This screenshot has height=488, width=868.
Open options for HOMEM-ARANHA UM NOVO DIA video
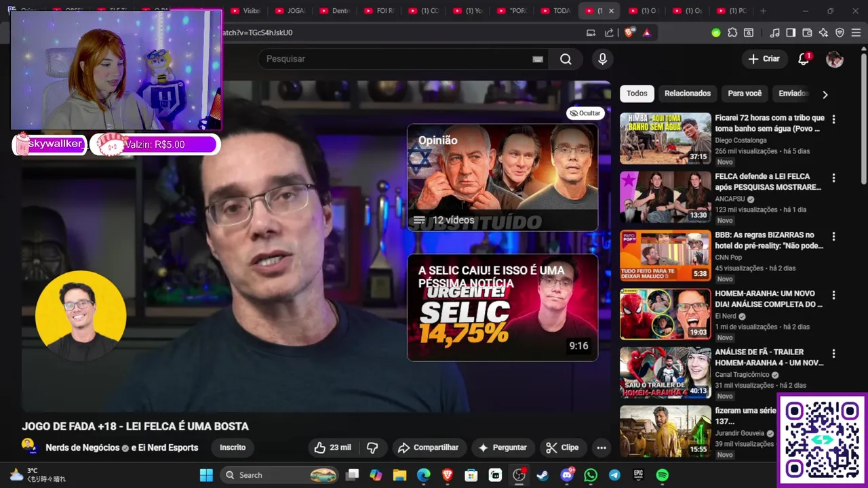[833, 295]
